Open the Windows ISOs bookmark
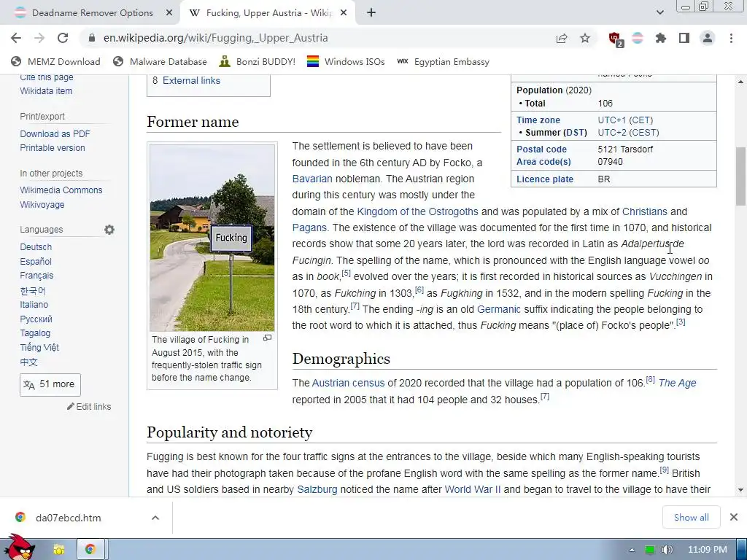 coord(346,62)
